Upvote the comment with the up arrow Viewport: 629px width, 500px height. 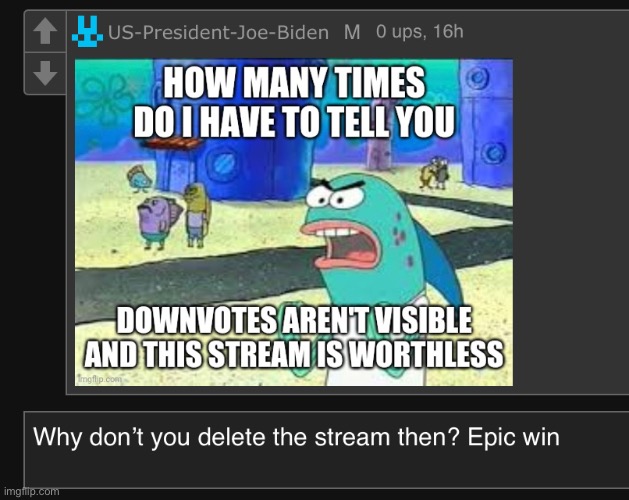tap(45, 31)
